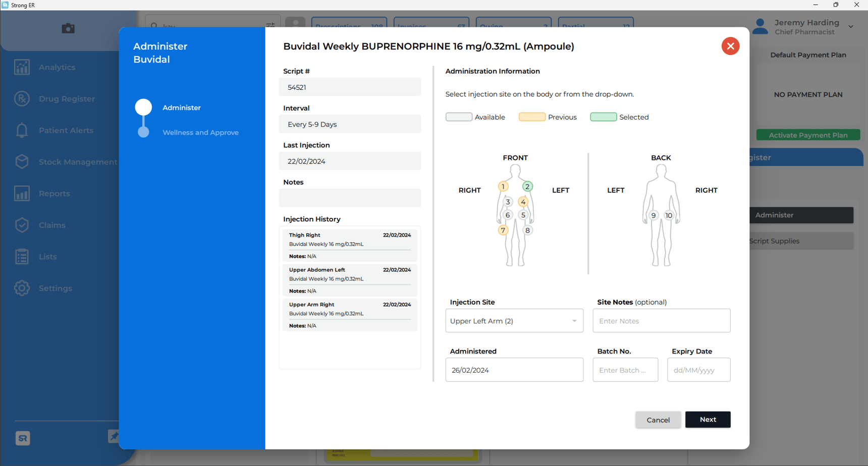868x466 pixels.
Task: Click the Previous color swatch in the legend
Action: click(532, 116)
